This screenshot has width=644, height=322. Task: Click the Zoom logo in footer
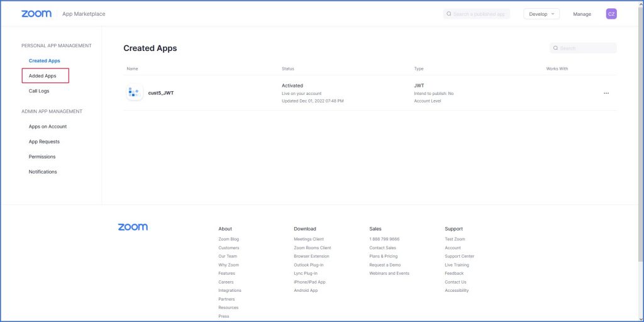(x=133, y=227)
